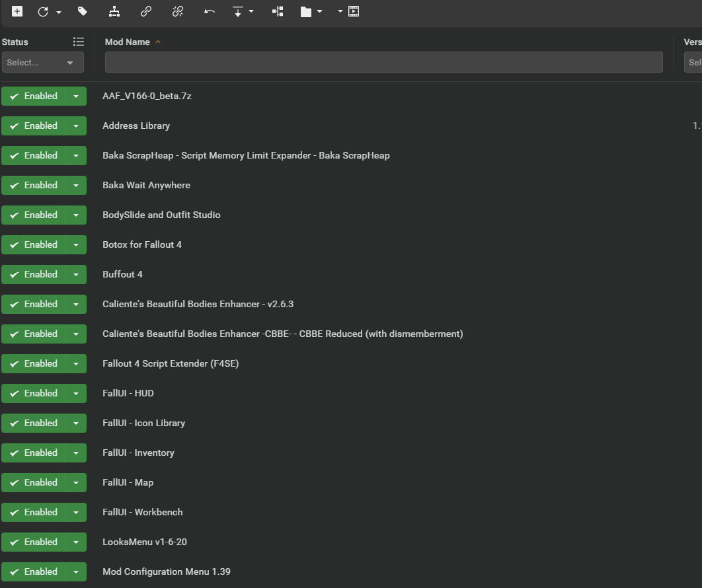Select the FallUI - Workbench mod name
702x588 pixels.
point(142,512)
